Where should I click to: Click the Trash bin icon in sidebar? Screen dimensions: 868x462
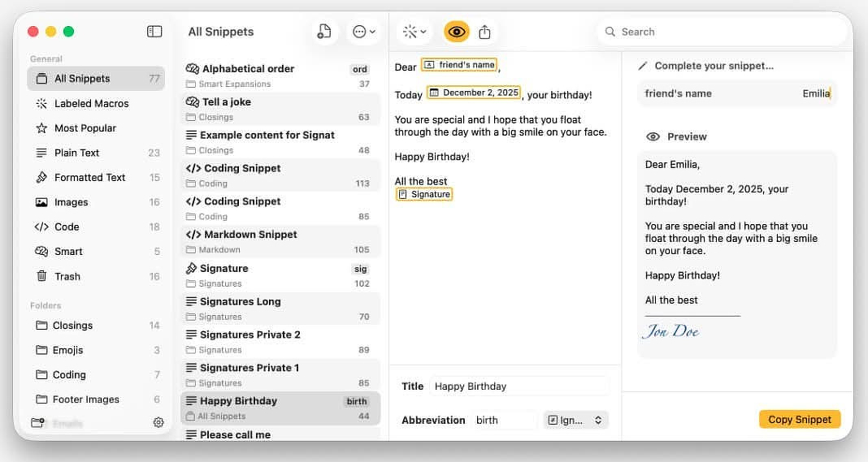[x=41, y=276]
